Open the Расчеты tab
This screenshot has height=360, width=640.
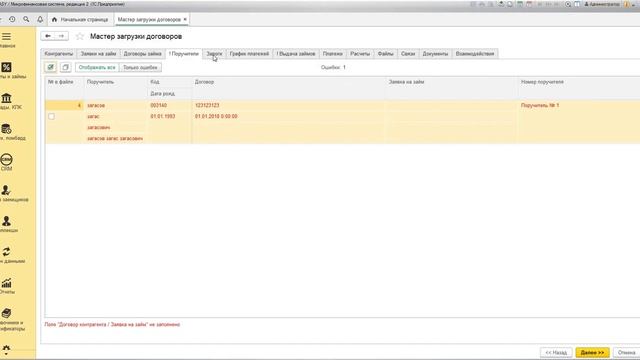click(x=360, y=54)
